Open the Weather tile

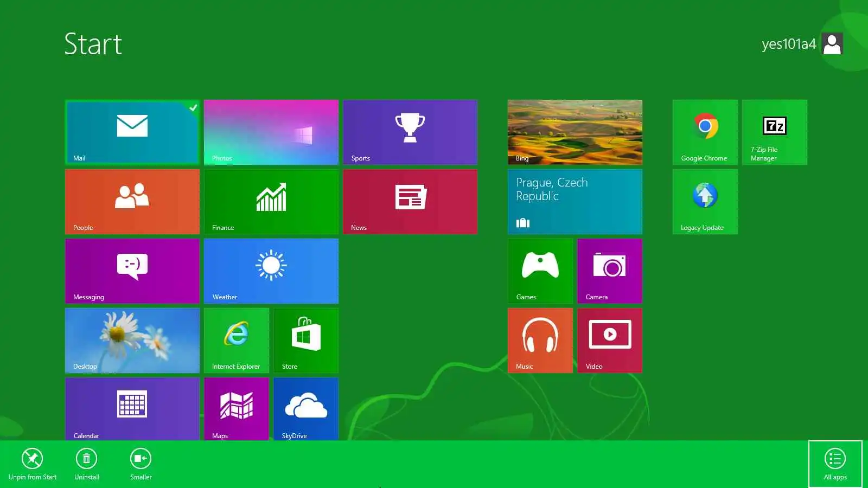pyautogui.click(x=271, y=271)
